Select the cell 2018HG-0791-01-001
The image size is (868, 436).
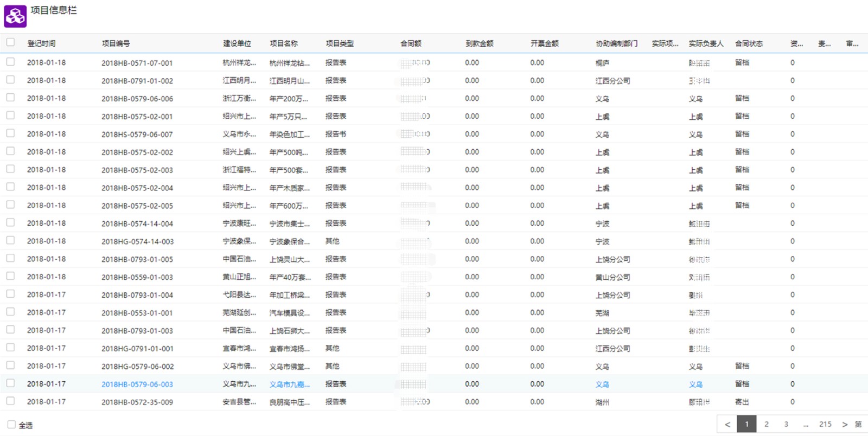137,349
